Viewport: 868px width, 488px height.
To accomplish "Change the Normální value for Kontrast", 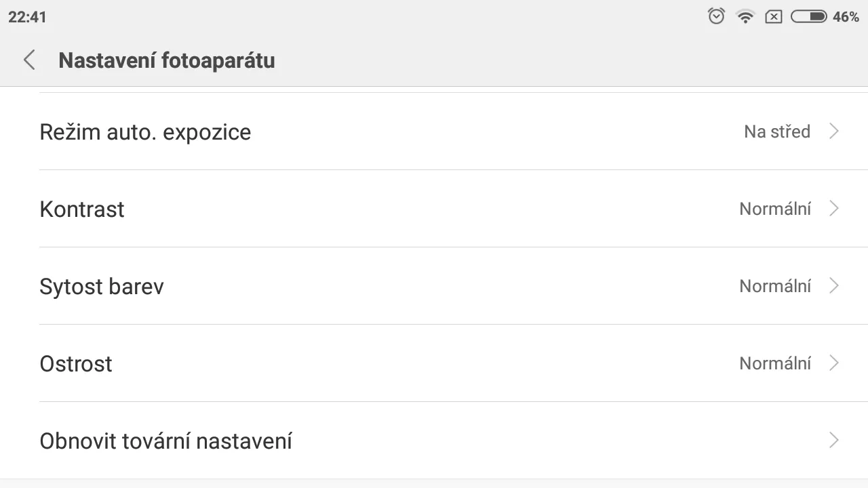I will [775, 209].
